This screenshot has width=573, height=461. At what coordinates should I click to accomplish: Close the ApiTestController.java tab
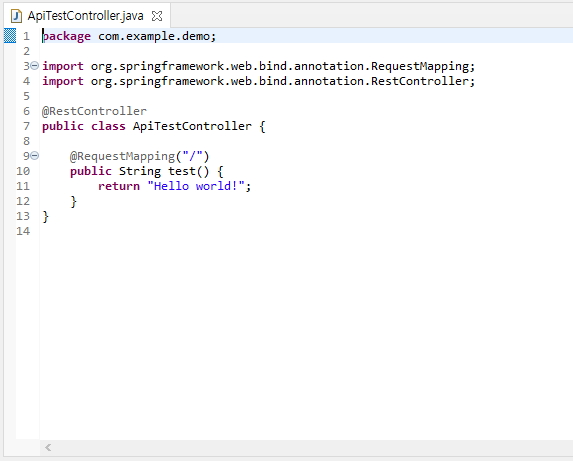(x=157, y=16)
